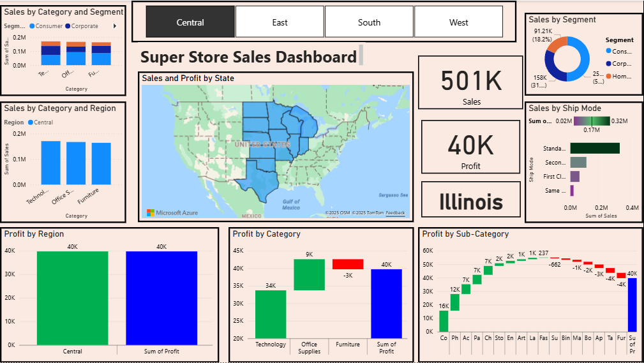Open the map Feedback link
The width and height of the screenshot is (644, 363).
[395, 212]
